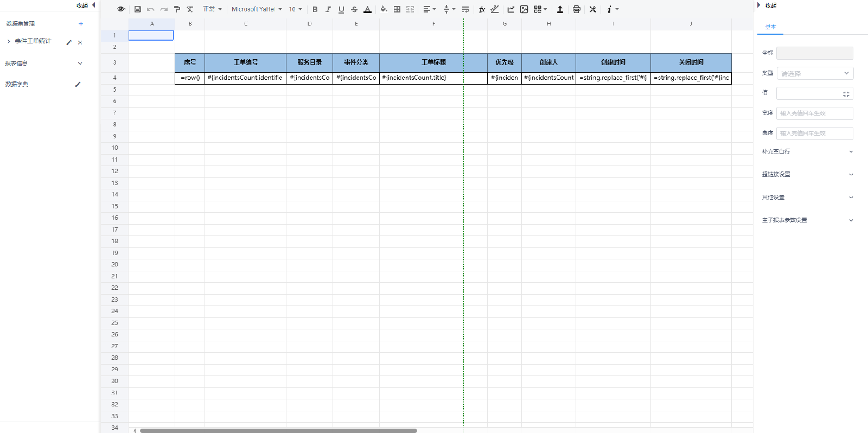The height and width of the screenshot is (433, 868).
Task: Edit the 数据字典 entry
Action: (78, 84)
